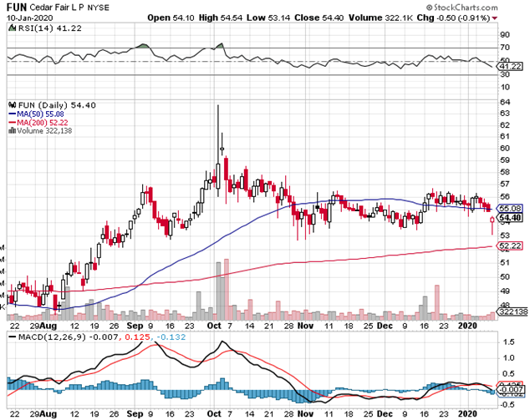530x420 pixels.
Task: Click the Volume legend bar icon
Action: coord(10,129)
